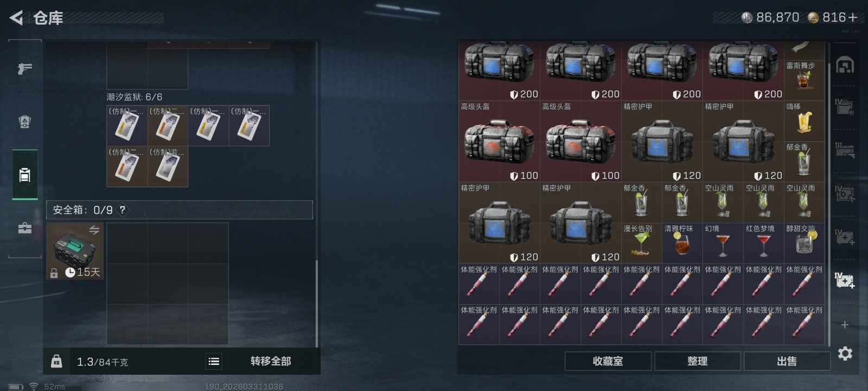The width and height of the screenshot is (868, 391).
Task: Click the 出售 sell button
Action: click(x=787, y=361)
